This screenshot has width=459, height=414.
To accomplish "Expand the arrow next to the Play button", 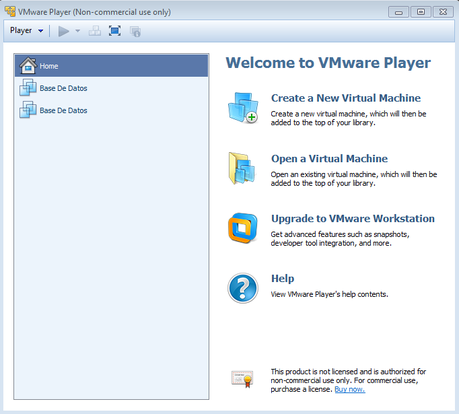I will click(78, 31).
